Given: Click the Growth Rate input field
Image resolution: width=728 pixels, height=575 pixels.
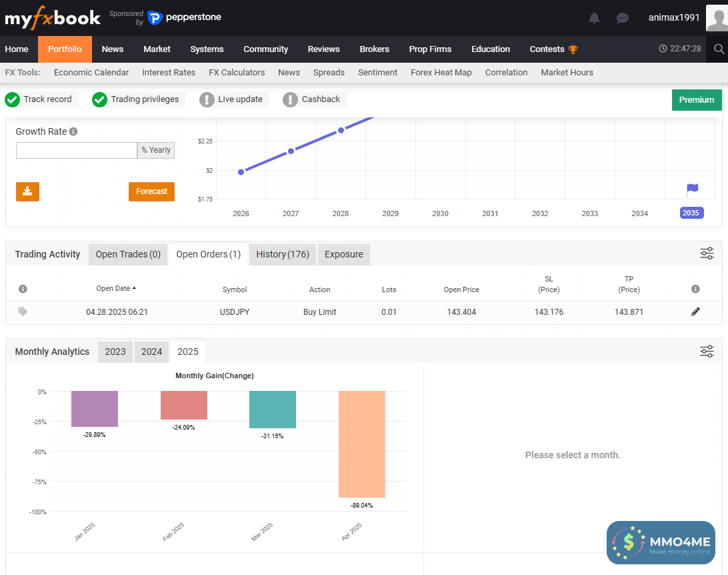Looking at the screenshot, I should coord(77,150).
